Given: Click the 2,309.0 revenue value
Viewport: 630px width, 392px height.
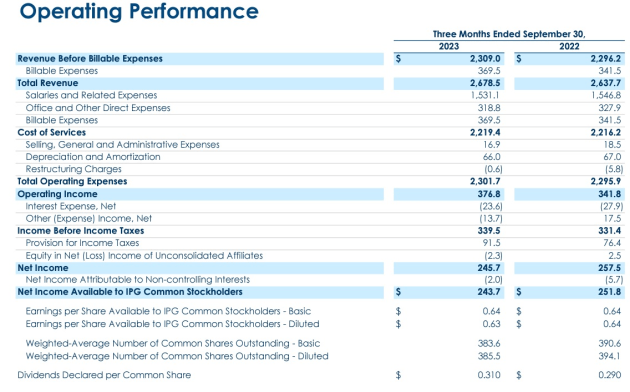Looking at the screenshot, I should click(485, 59).
